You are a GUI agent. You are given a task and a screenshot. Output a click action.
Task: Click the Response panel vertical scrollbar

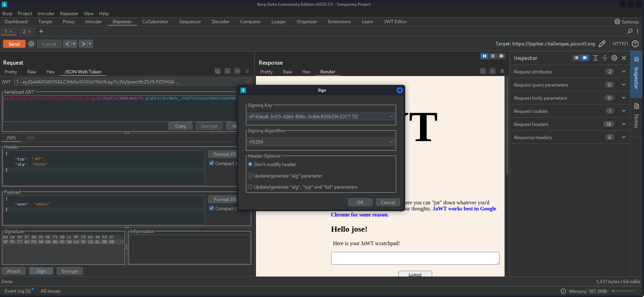[507, 126]
